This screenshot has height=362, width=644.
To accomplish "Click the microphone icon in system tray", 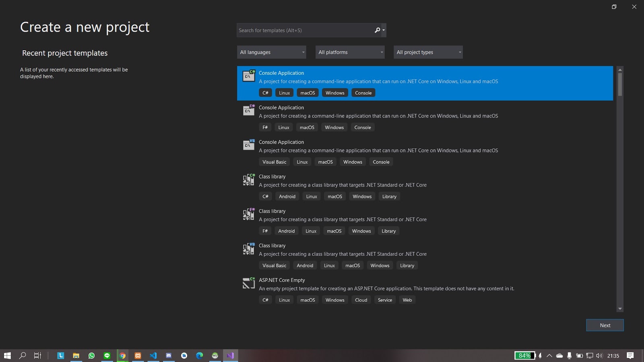I will [569, 356].
